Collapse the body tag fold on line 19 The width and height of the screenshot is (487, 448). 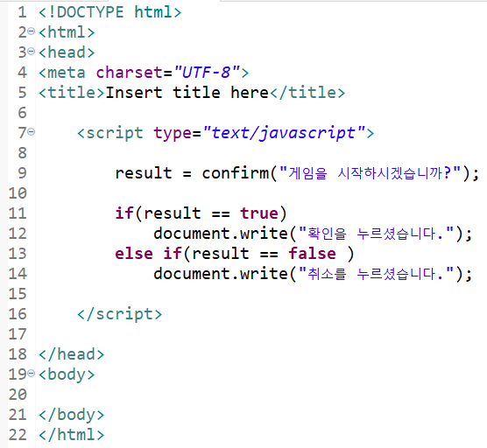(x=31, y=373)
